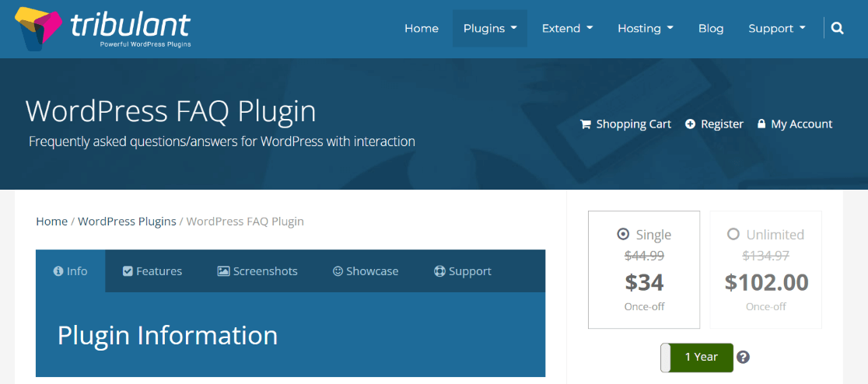Click the $102.00 Unlimited price
The width and height of the screenshot is (868, 384).
point(766,283)
